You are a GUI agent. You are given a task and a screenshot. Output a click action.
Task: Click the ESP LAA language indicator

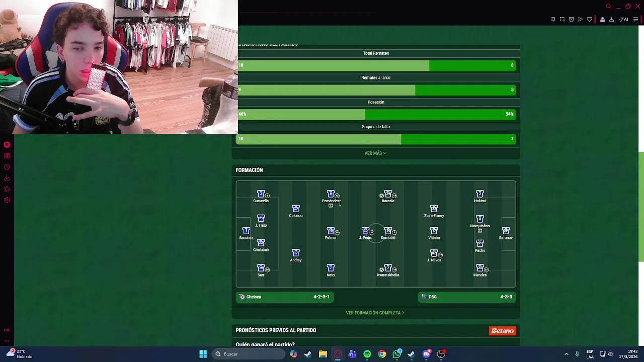(x=590, y=354)
